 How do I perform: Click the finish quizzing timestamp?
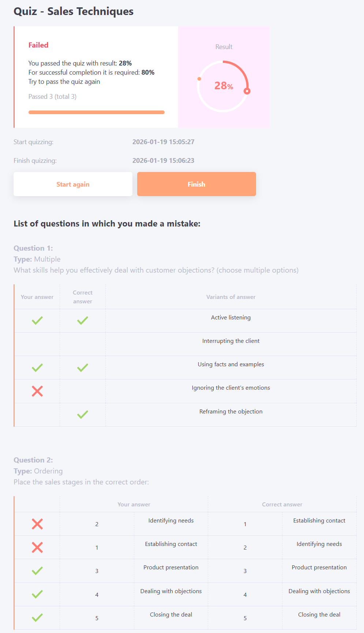tap(163, 161)
